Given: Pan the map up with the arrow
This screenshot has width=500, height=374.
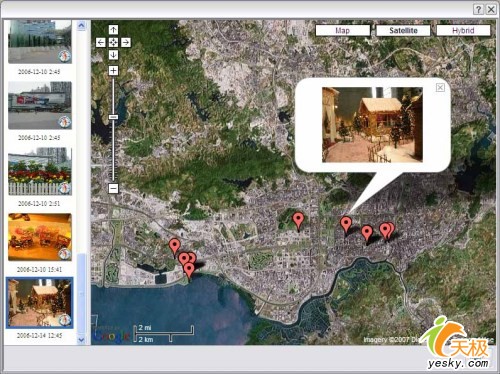Looking at the screenshot, I should click(x=113, y=30).
